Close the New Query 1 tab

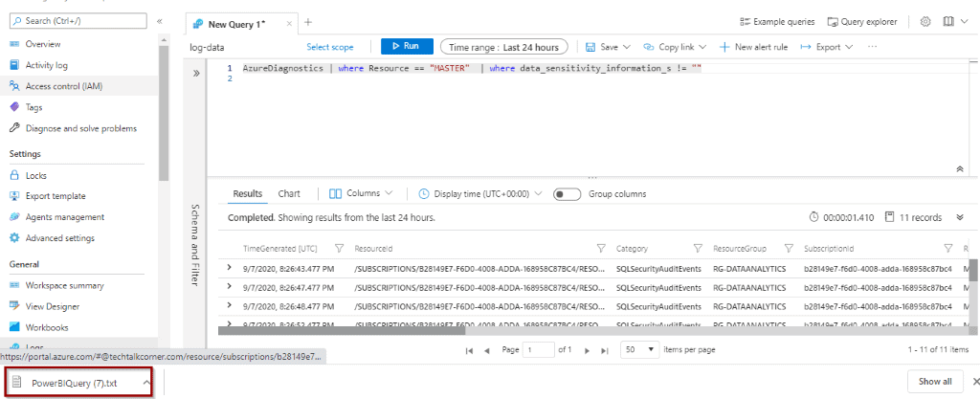click(289, 24)
